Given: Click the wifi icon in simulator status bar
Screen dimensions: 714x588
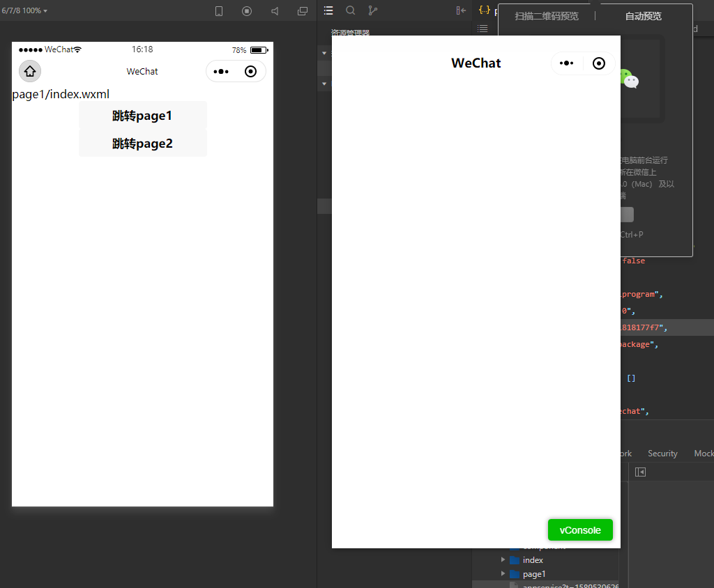Looking at the screenshot, I should coord(78,49).
